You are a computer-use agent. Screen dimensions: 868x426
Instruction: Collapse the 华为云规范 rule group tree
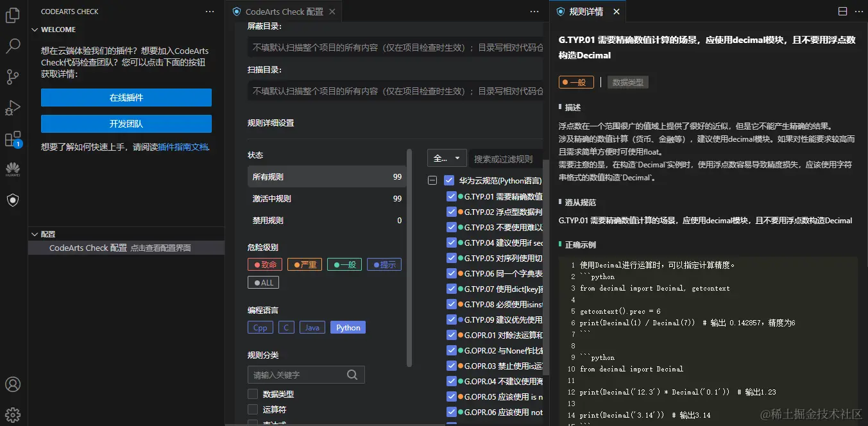432,180
